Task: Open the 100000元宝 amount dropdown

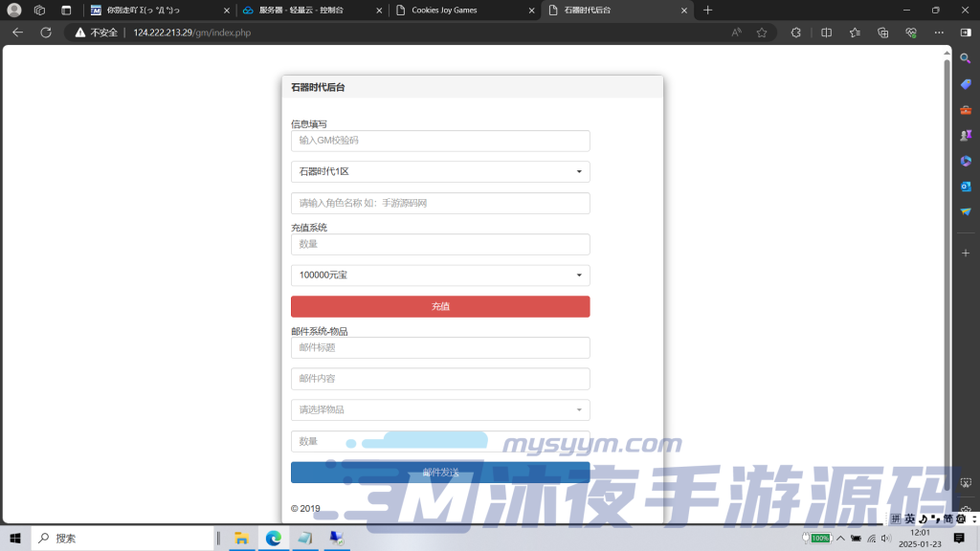Action: 439,275
